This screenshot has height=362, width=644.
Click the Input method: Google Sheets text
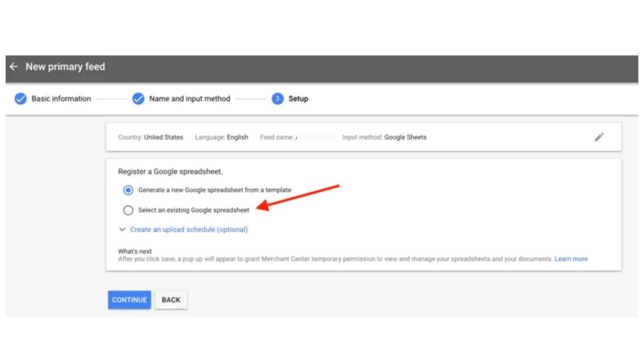click(x=384, y=137)
